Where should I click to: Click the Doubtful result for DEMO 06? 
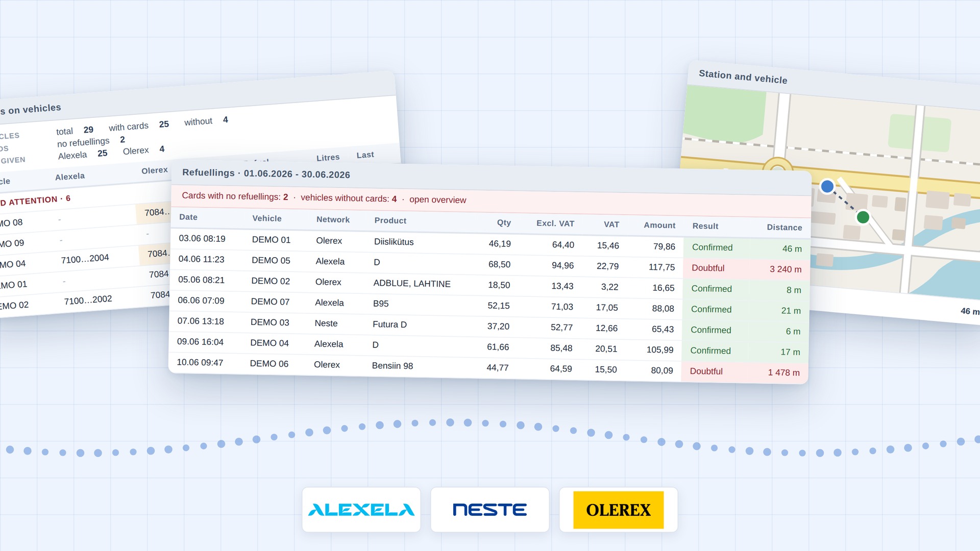coord(706,371)
